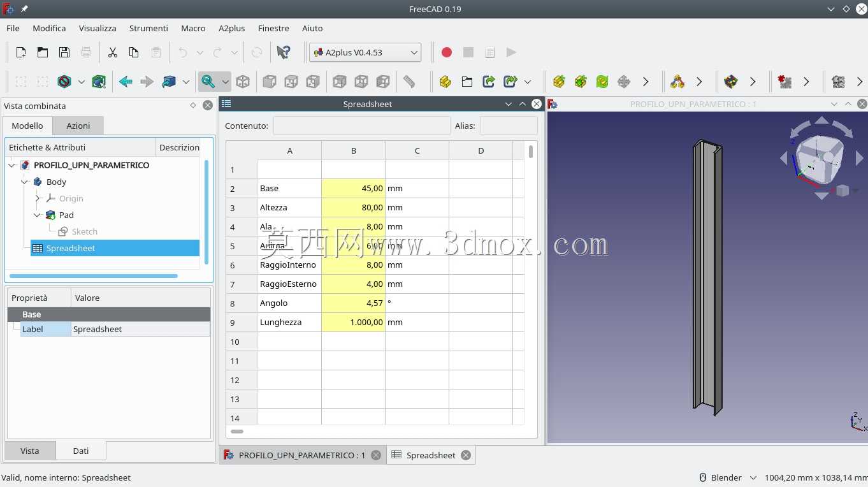The image size is (868, 487).
Task: Select the Spreadsheet item in model tree
Action: 115,248
